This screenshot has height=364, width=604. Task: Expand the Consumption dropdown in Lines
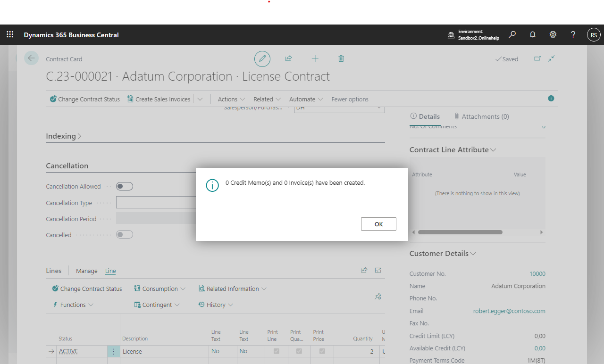click(x=159, y=289)
